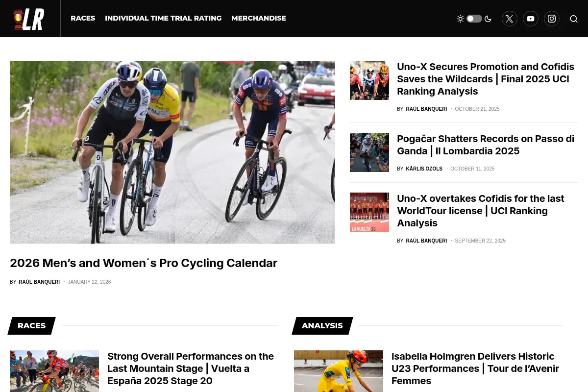Viewport: 588px width, 392px height.
Task: Click the featured cyclists hero image
Action: (172, 152)
